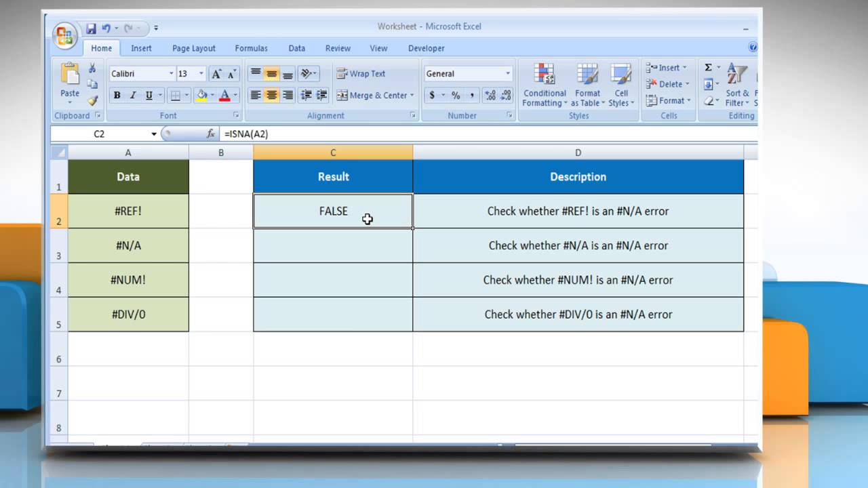Open Customize Quick Access Toolbar arrow

pyautogui.click(x=155, y=28)
